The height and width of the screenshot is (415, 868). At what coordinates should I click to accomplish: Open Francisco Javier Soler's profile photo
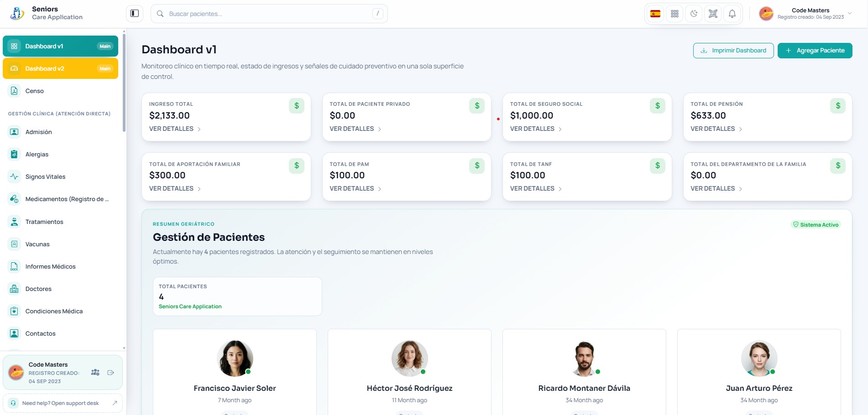[x=235, y=358]
